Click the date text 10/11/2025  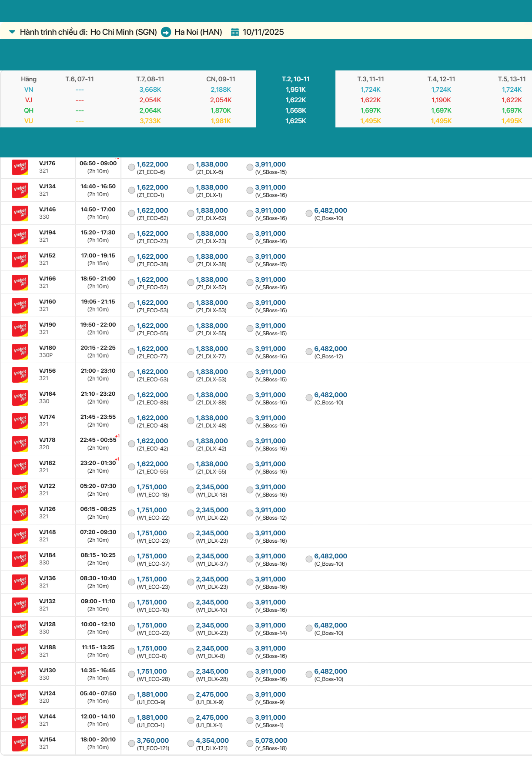pos(263,32)
